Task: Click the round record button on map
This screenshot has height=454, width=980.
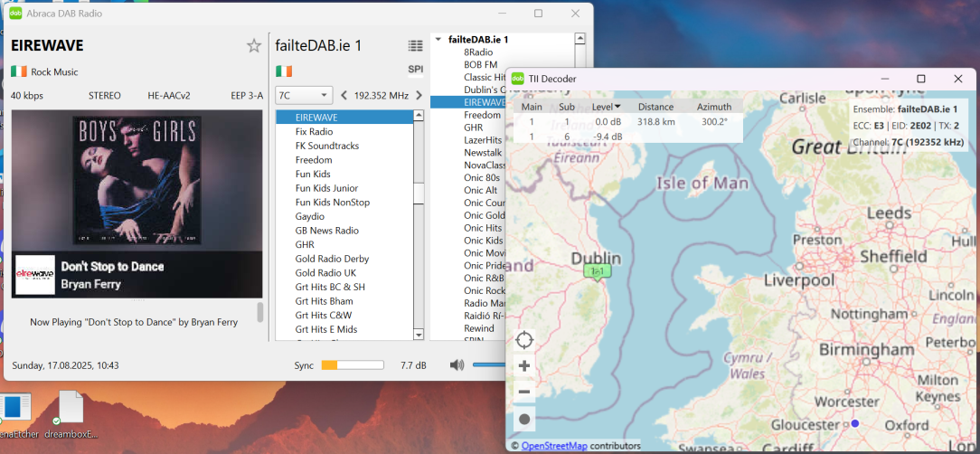Action: [524, 419]
